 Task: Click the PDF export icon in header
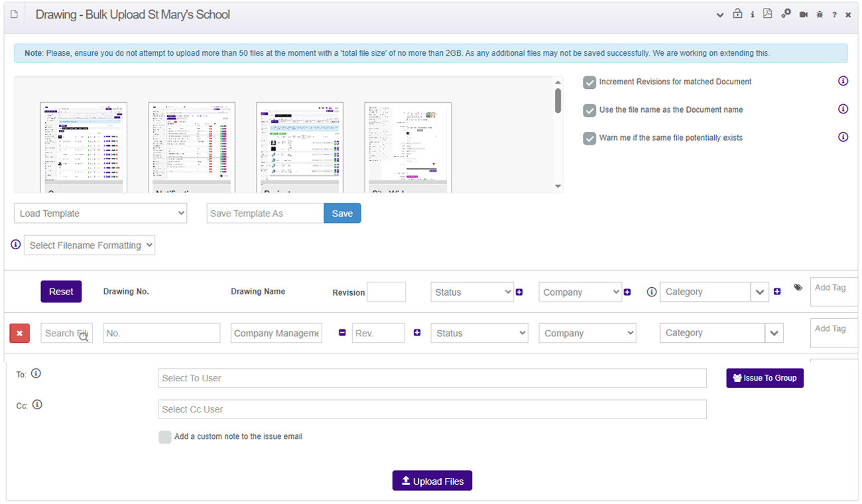[x=767, y=14]
